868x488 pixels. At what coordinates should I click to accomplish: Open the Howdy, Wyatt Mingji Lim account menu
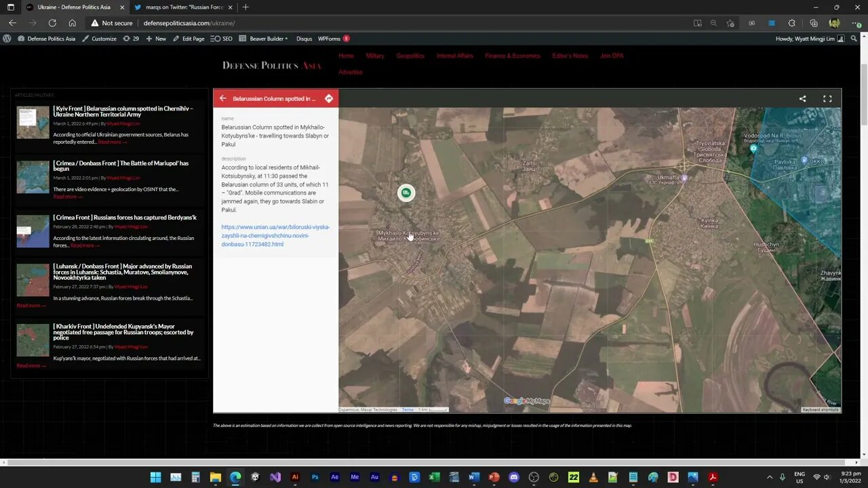(x=810, y=39)
